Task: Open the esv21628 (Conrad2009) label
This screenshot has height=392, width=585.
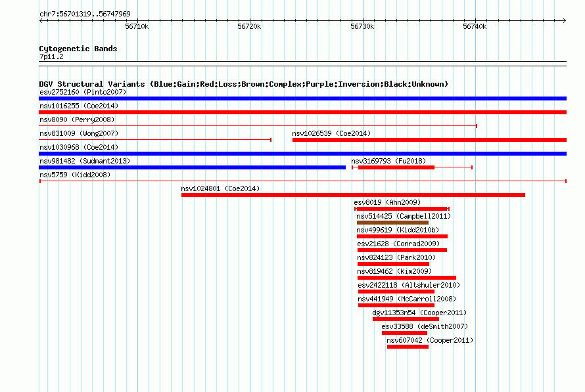Action: [x=398, y=244]
